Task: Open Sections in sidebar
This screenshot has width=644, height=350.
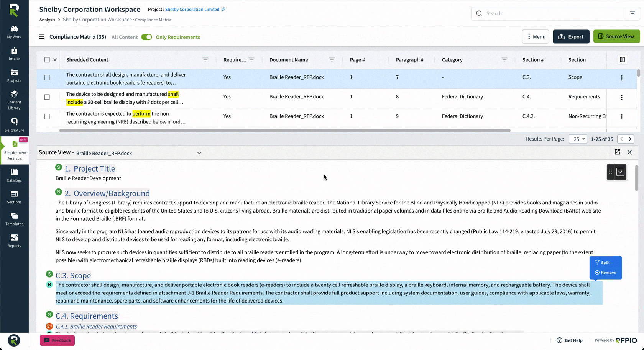Action: (14, 197)
